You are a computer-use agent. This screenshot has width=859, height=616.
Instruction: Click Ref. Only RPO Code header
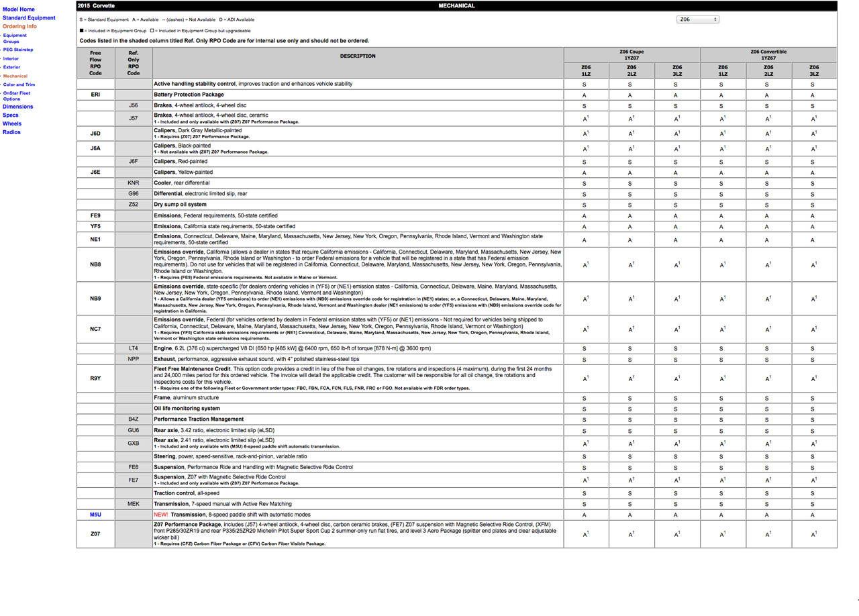(134, 63)
